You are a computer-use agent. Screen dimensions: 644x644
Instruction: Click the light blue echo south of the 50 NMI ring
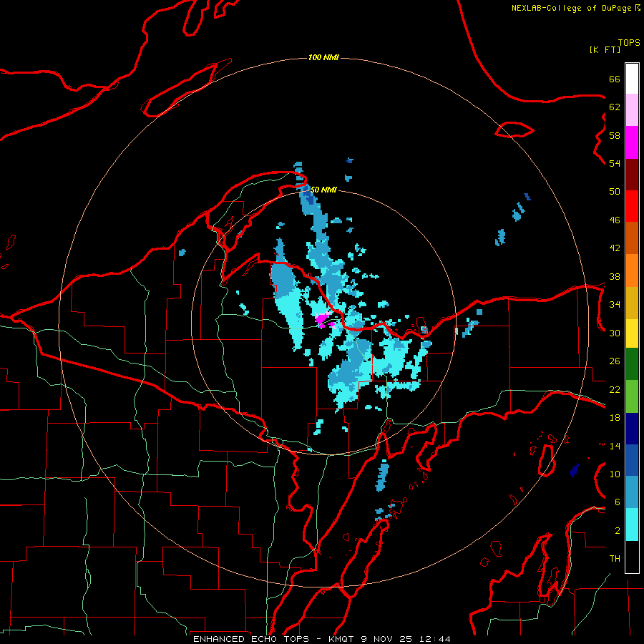382,475
